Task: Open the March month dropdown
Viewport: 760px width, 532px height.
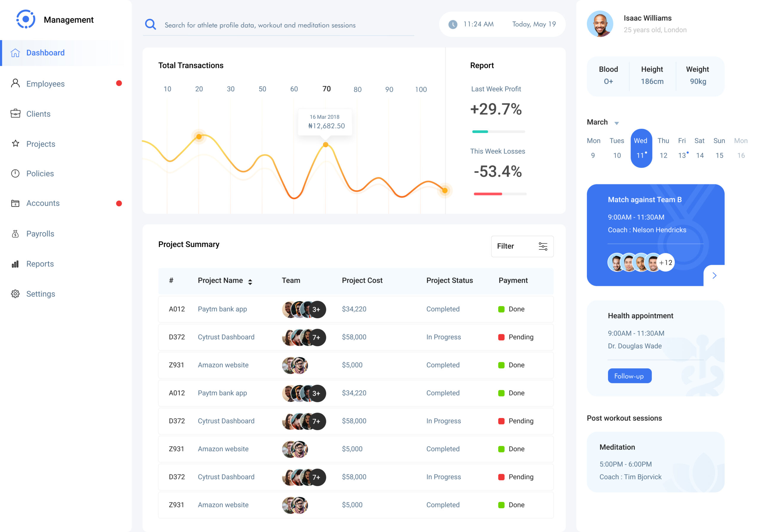Action: pos(617,123)
